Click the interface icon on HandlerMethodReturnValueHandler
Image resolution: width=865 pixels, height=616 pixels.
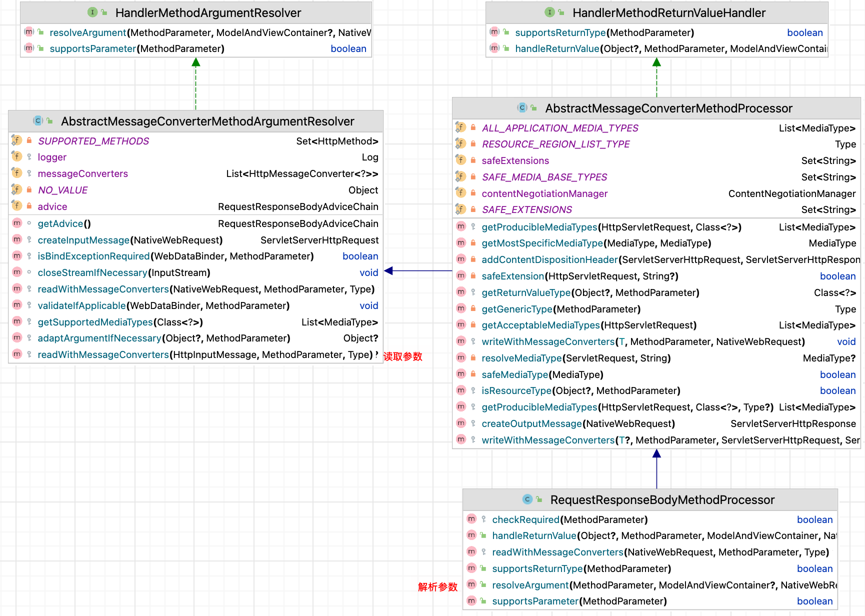pyautogui.click(x=549, y=12)
